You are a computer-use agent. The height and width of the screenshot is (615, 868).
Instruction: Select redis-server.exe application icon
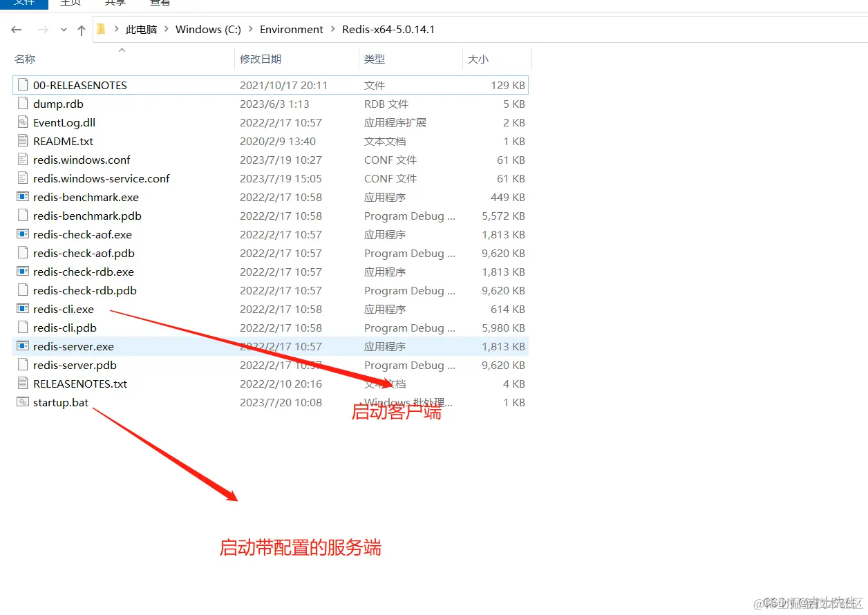[x=23, y=346]
